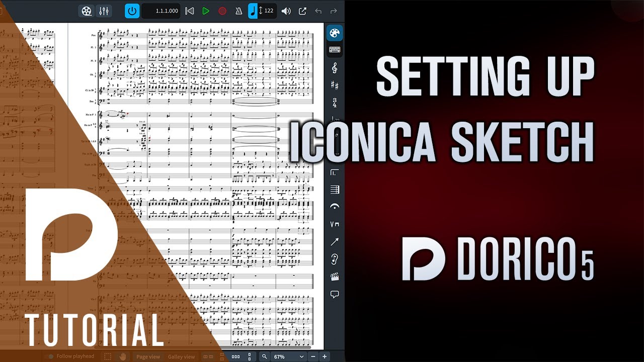Open the Video panel clapperboard icon
This screenshot has height=362, width=644.
pos(335,277)
